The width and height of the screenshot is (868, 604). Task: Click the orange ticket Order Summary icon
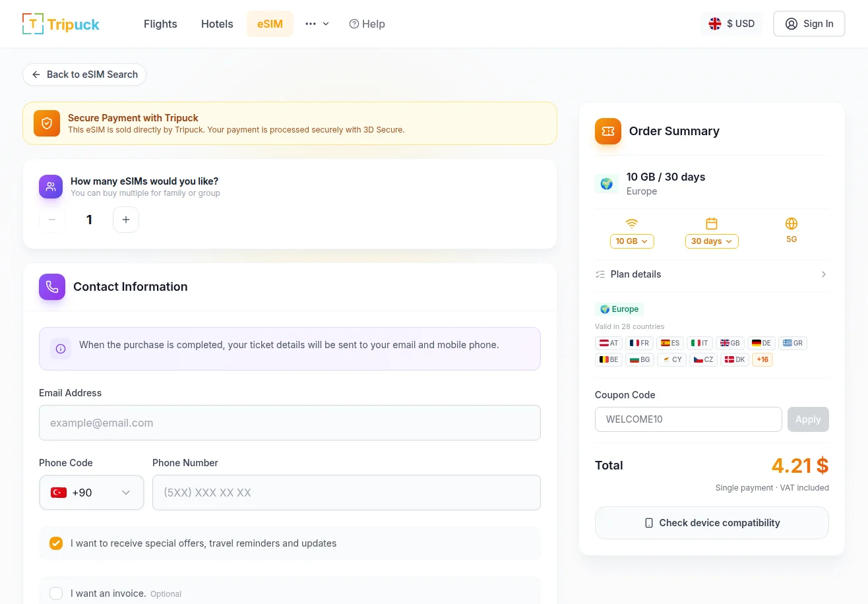coord(608,131)
